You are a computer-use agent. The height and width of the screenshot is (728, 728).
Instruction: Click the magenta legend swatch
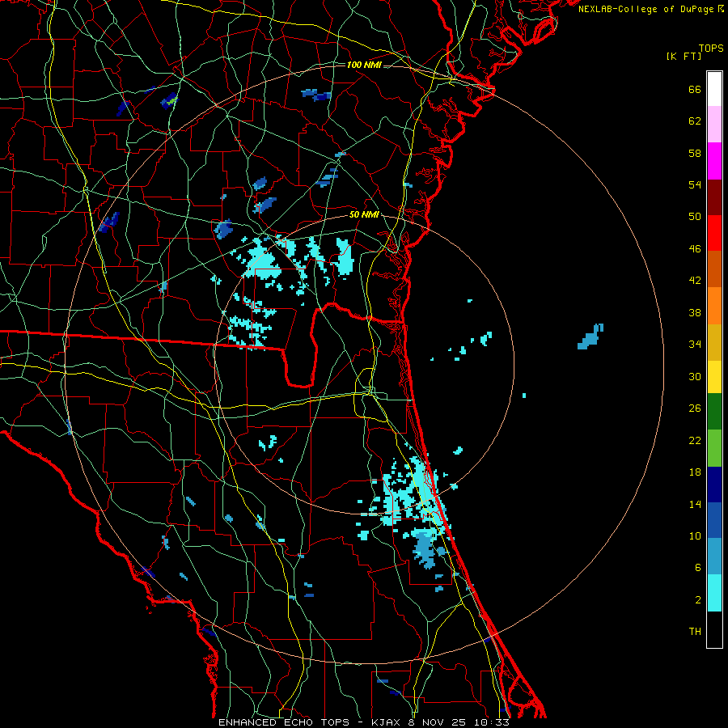(x=714, y=161)
